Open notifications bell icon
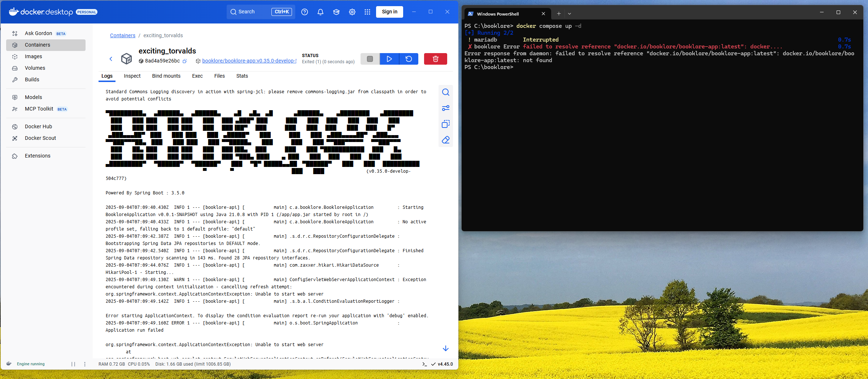 click(x=320, y=12)
